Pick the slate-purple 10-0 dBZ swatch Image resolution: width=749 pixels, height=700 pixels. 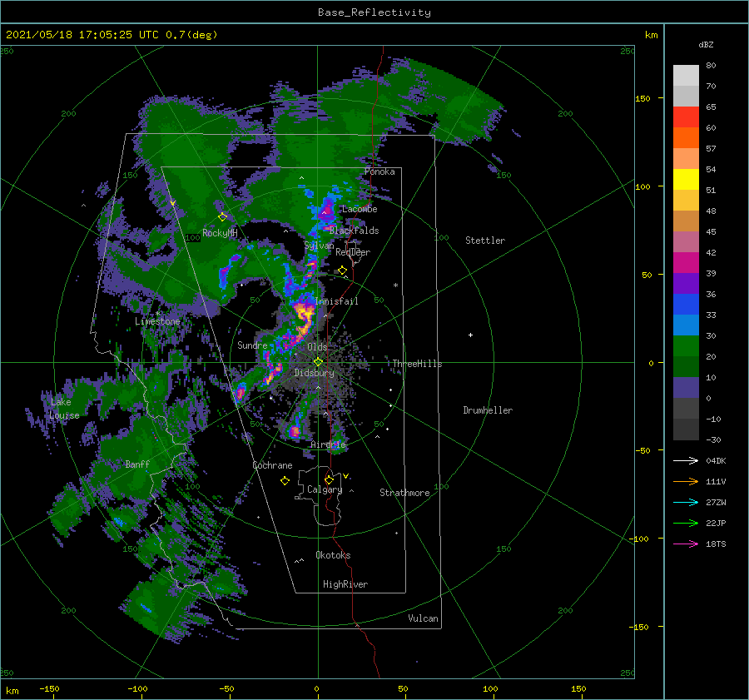point(686,388)
